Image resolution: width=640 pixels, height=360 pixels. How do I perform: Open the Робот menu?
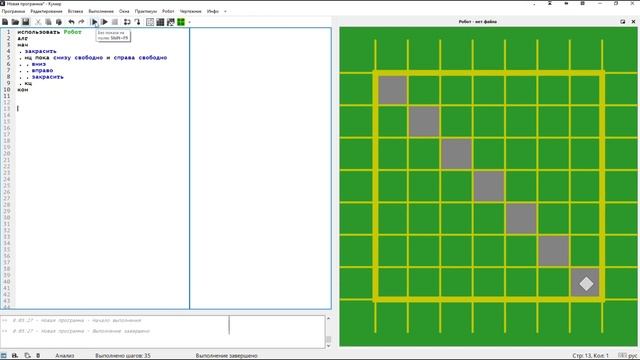click(x=168, y=11)
